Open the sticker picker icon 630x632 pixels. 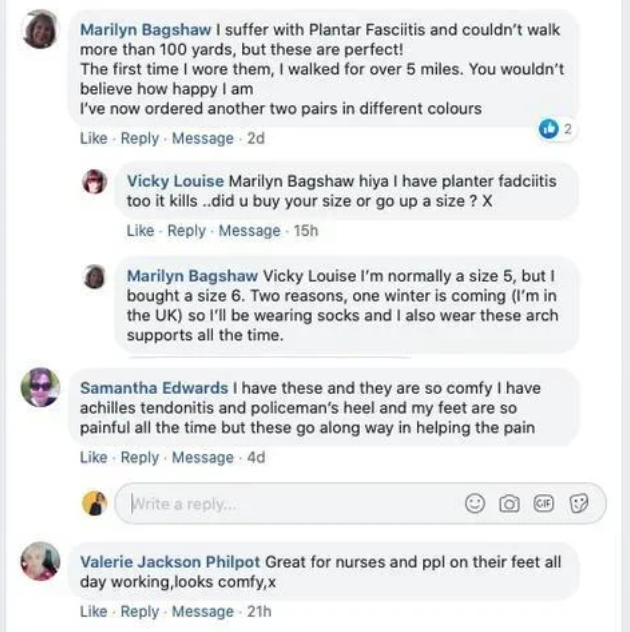(x=579, y=504)
